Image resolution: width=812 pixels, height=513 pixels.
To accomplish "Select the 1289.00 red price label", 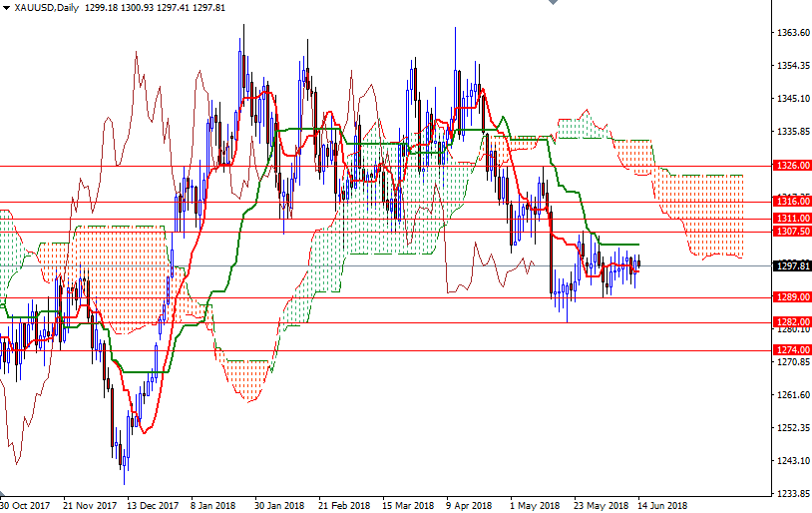I will coord(792,296).
